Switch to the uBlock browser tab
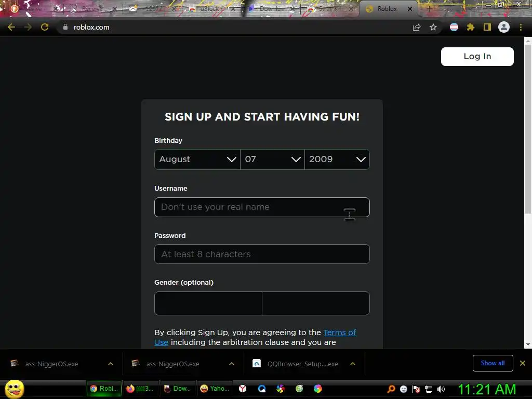The height and width of the screenshot is (399, 532). (x=210, y=9)
